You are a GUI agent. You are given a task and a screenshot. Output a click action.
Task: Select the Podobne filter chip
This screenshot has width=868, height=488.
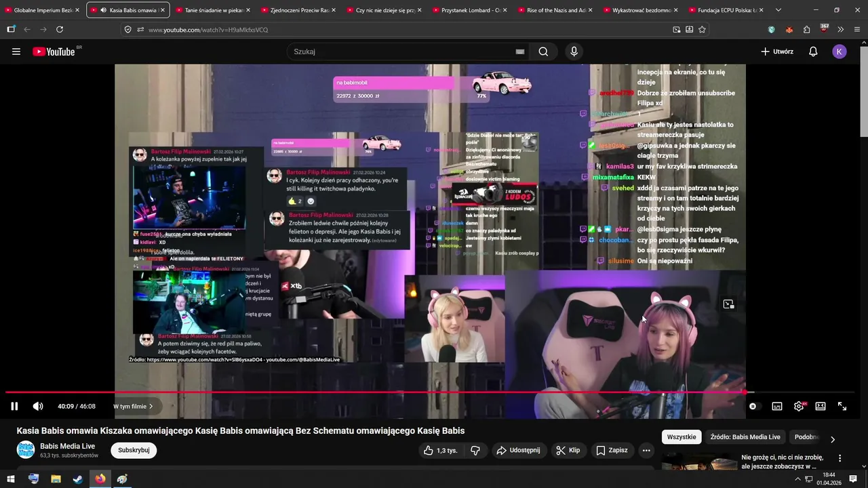[806, 437]
